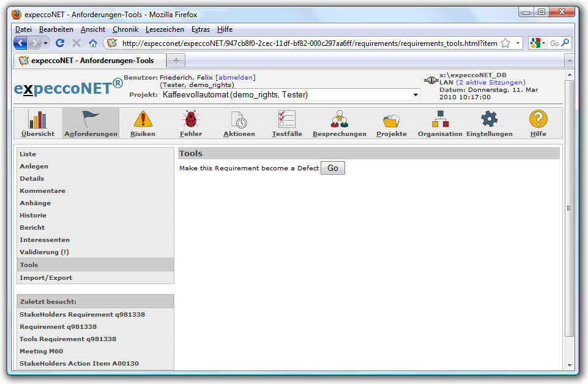This screenshot has height=384, width=588.
Task: Open the Lesezeichen menu
Action: point(165,29)
